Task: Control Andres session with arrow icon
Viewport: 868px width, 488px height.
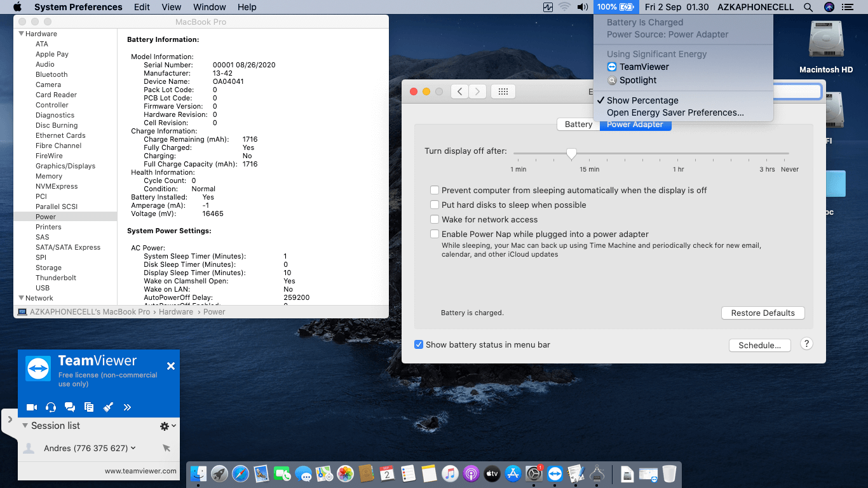Action: click(x=166, y=448)
